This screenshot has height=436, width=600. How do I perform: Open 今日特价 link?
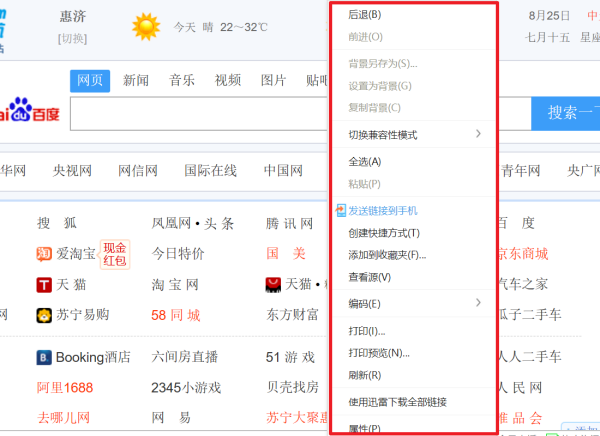pos(178,254)
